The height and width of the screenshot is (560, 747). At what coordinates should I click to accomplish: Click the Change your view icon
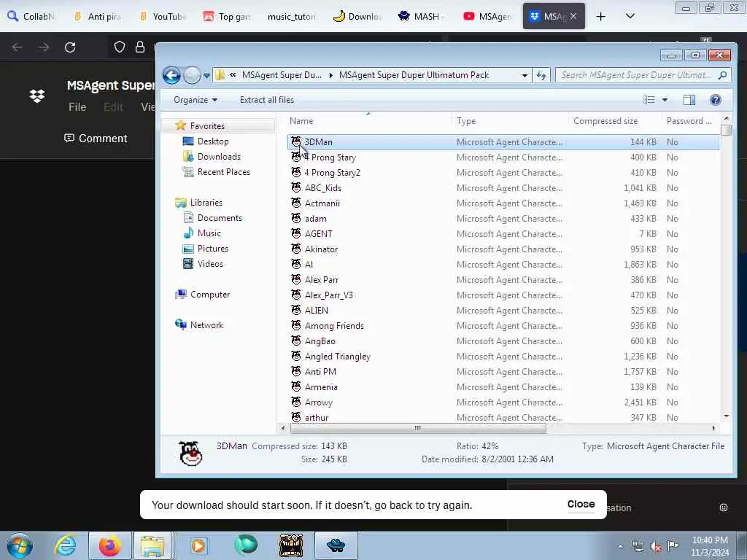[649, 100]
